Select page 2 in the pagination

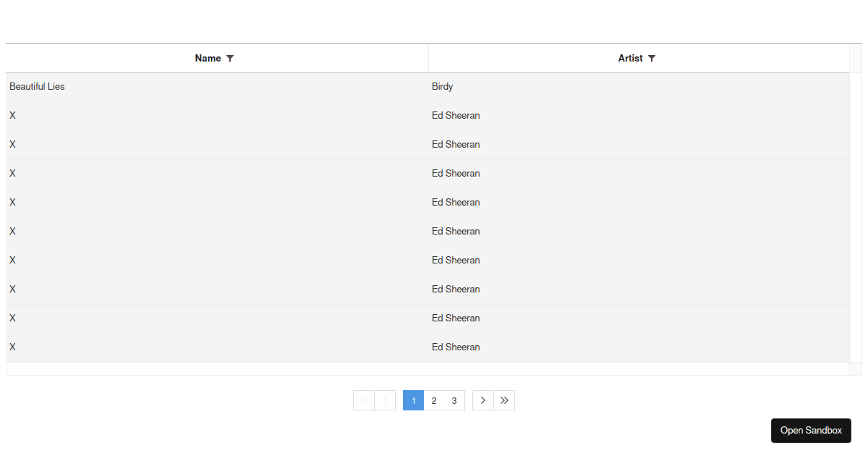tap(434, 400)
